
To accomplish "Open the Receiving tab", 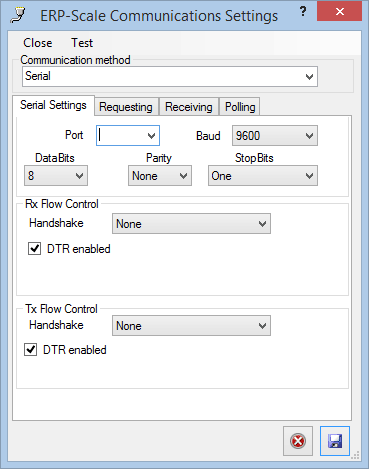I will point(189,107).
